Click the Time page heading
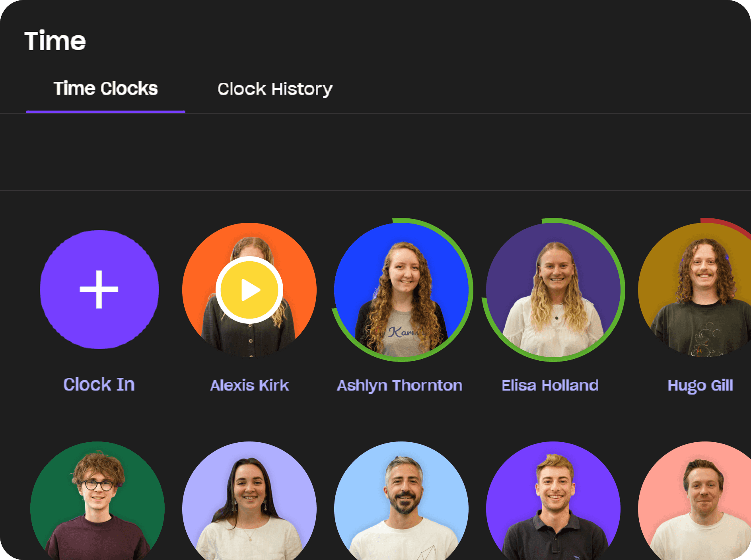The width and height of the screenshot is (751, 560). 55,40
